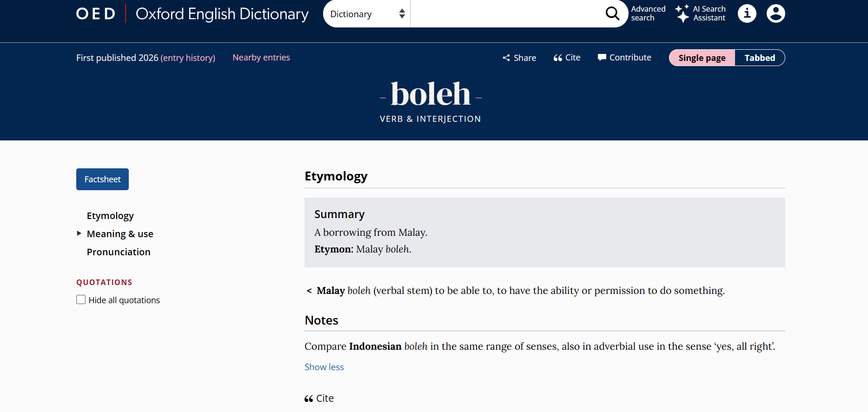Collapse the Notes with Show less
The image size is (868, 412).
point(324,367)
